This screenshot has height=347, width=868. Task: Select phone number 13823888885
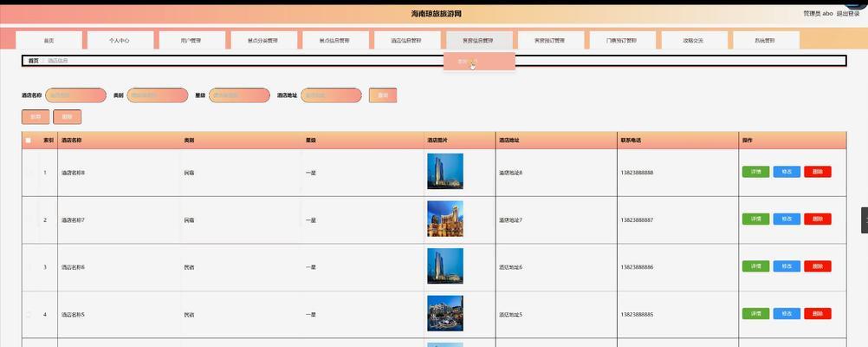[638, 315]
